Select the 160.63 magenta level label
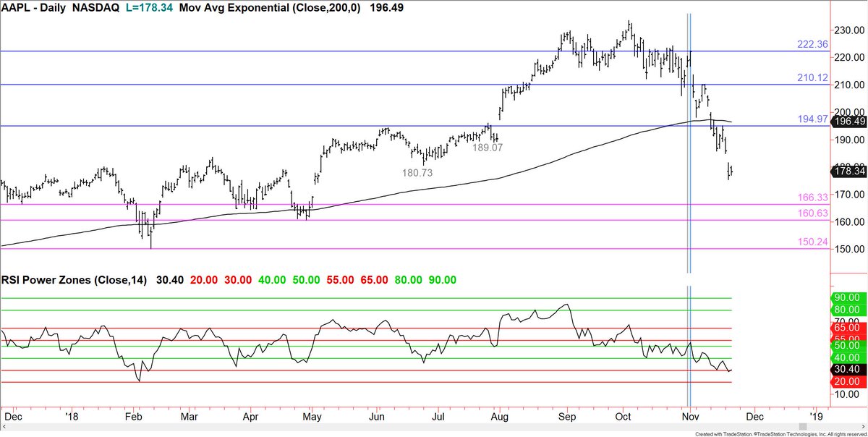The image size is (868, 437). click(x=812, y=213)
